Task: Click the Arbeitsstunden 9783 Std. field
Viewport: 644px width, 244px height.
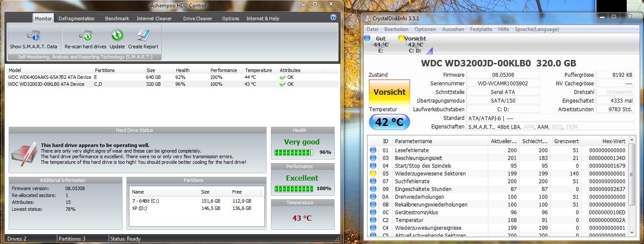Action: (x=615, y=109)
